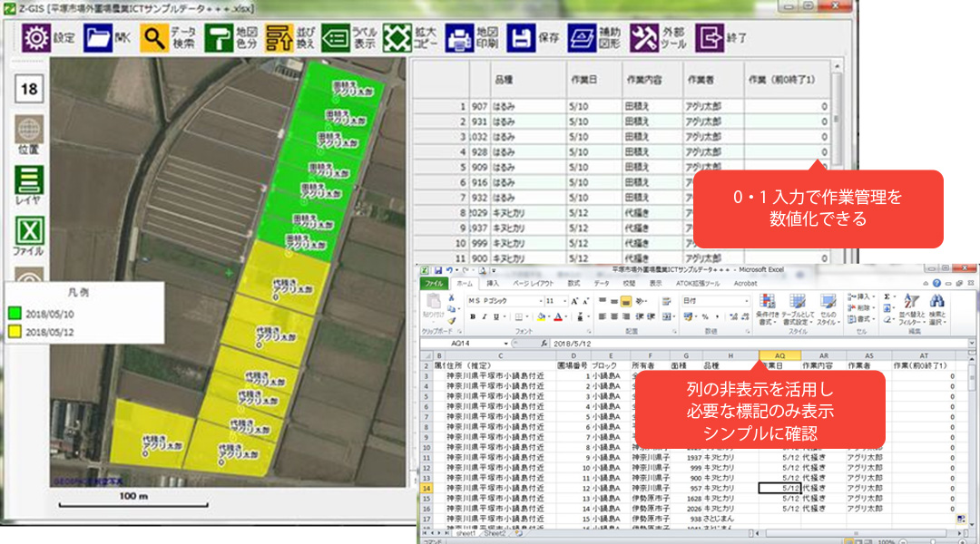Toggle underline (U) in Excel ribbon
Screen dimensions: 980x544
[496, 317]
